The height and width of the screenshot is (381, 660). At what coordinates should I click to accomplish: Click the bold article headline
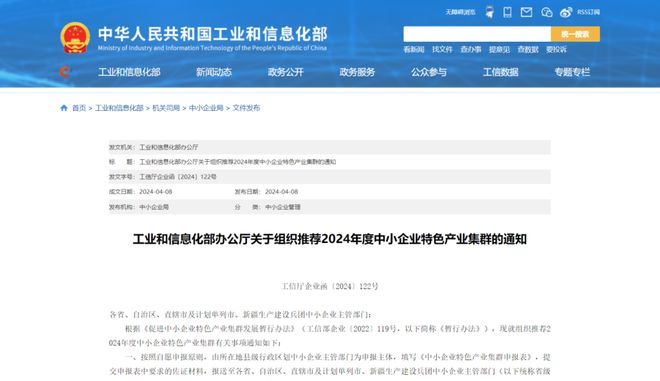(x=330, y=239)
